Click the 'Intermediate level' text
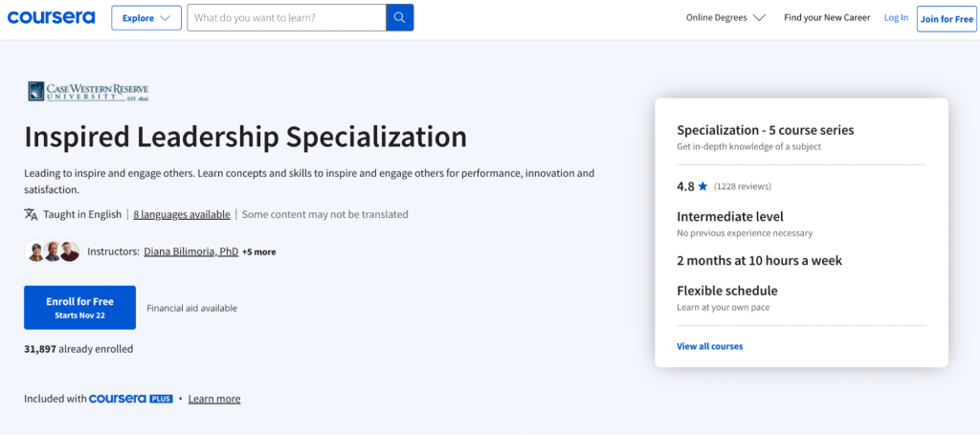980x435 pixels. [x=730, y=217]
